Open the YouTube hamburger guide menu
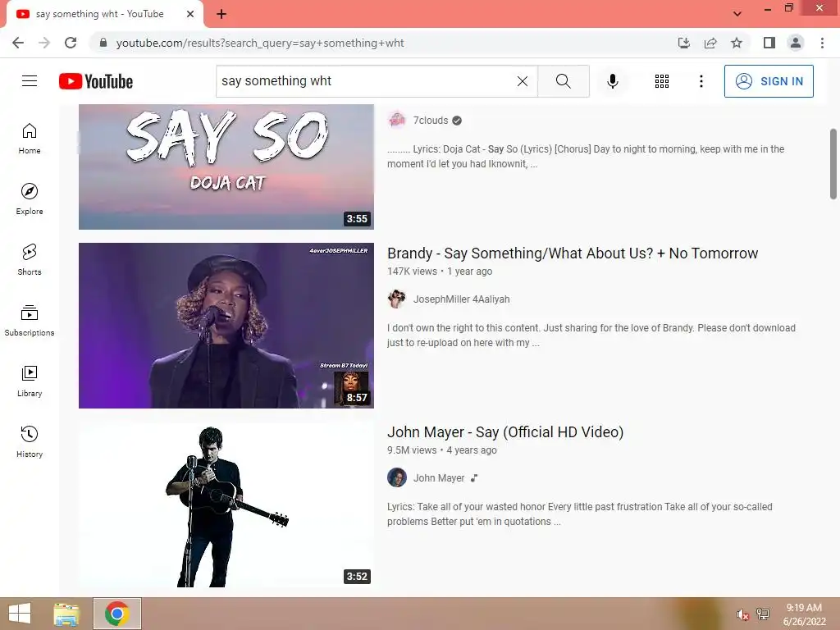The height and width of the screenshot is (630, 840). tap(30, 81)
